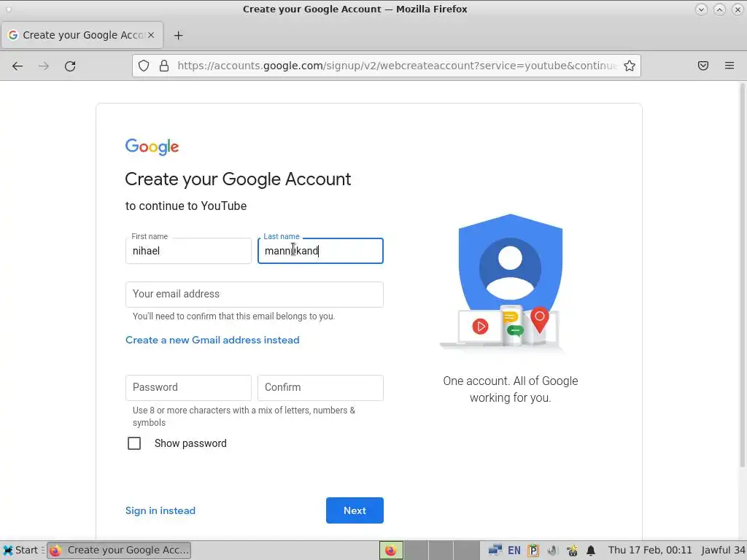
Task: Click the EN keyboard layout indicator
Action: [x=514, y=551]
